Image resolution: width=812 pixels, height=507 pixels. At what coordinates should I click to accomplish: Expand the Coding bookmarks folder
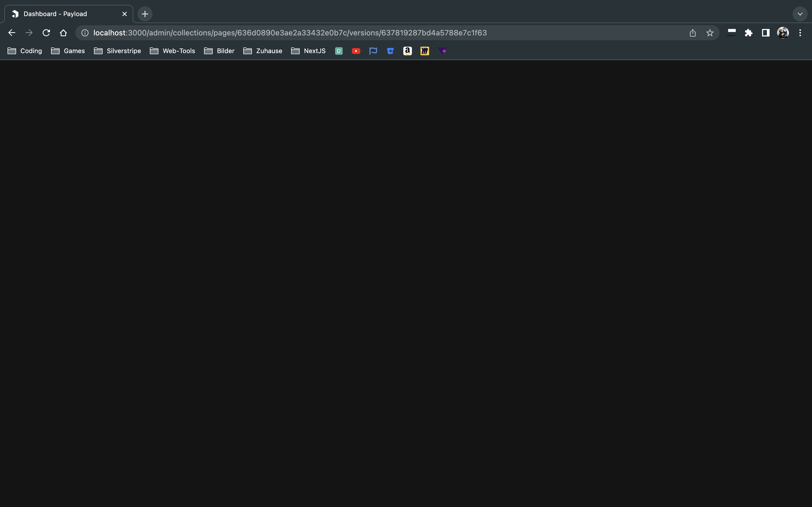click(24, 51)
